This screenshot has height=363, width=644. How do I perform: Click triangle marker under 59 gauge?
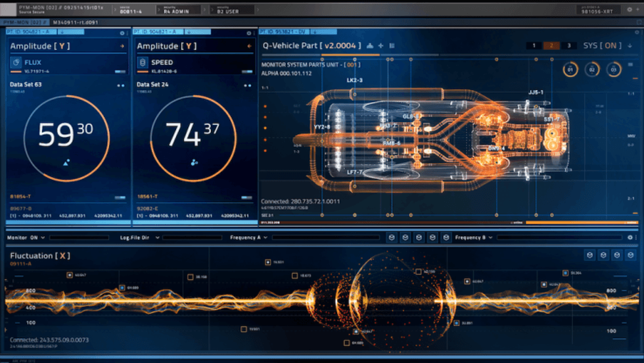point(66,163)
